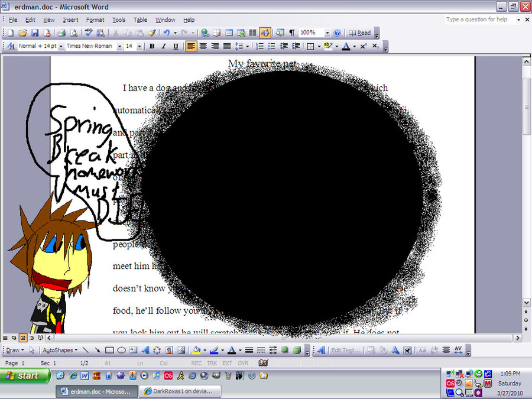Apply justified alignment
The width and height of the screenshot is (532, 399).
227,46
